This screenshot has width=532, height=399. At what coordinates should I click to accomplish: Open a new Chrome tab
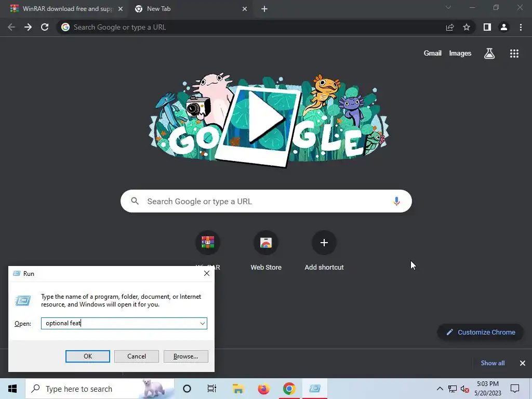click(264, 9)
